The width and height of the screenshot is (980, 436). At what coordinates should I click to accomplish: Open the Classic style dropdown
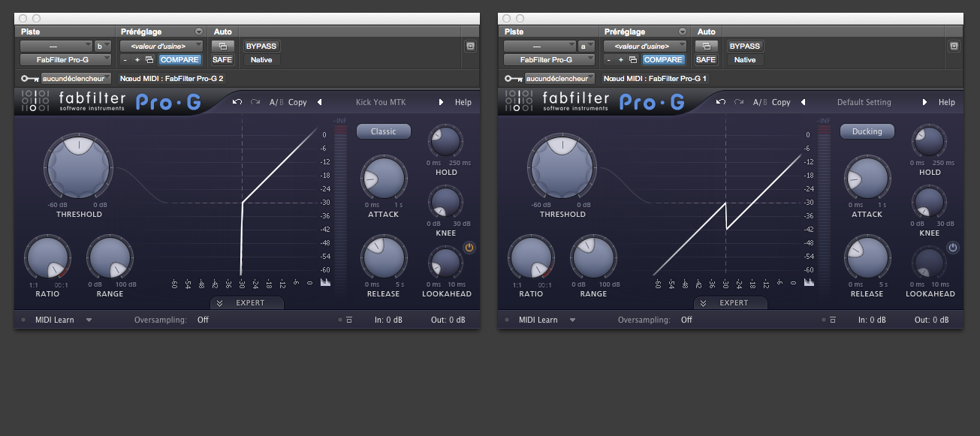coord(383,131)
